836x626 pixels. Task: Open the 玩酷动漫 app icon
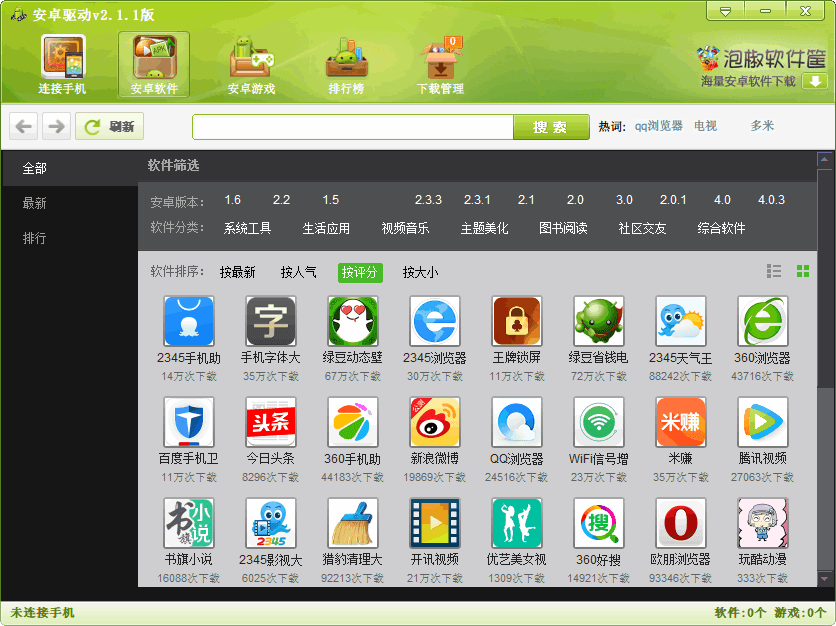coord(762,523)
